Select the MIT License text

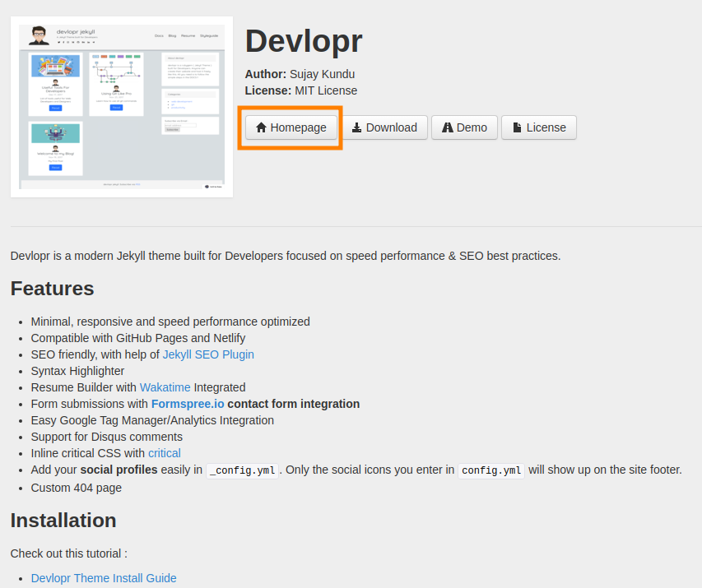326,90
